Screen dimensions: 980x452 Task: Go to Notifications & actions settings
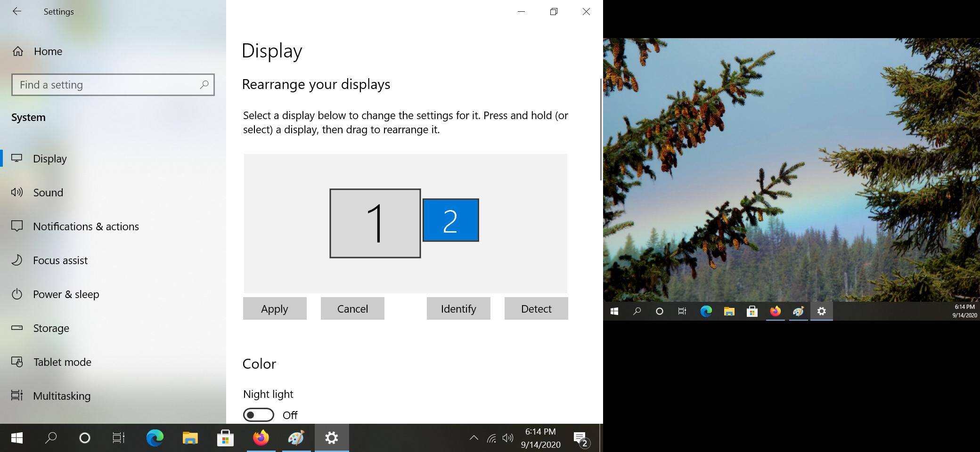click(x=86, y=226)
